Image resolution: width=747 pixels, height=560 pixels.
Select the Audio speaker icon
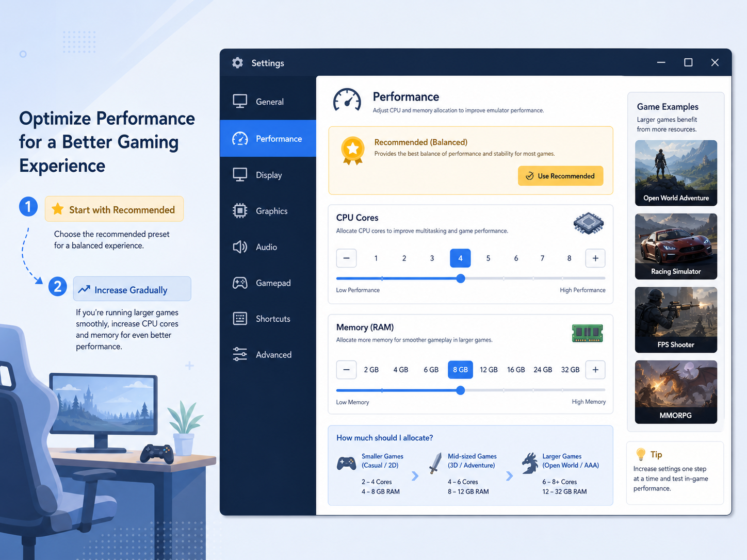pos(240,247)
